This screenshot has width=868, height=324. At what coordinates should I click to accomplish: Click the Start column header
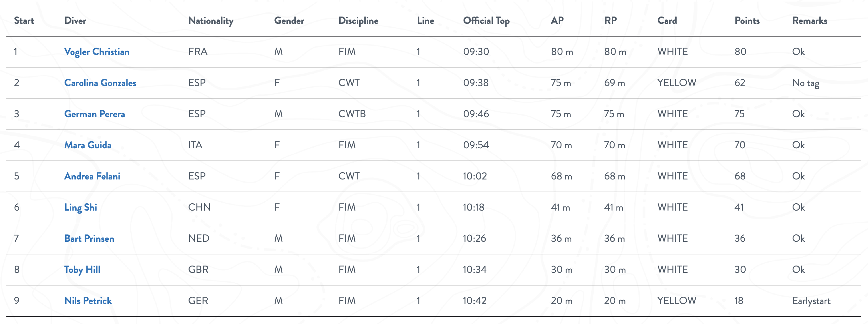click(x=24, y=21)
